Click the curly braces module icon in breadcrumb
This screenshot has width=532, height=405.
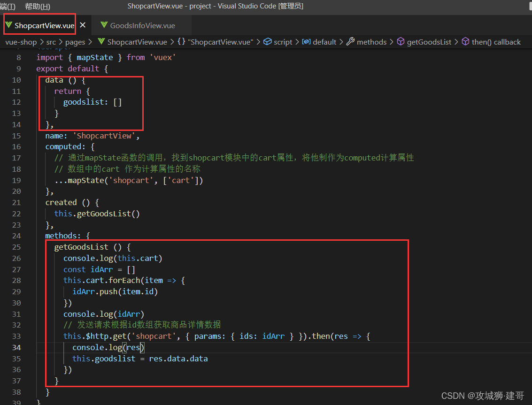[182, 42]
